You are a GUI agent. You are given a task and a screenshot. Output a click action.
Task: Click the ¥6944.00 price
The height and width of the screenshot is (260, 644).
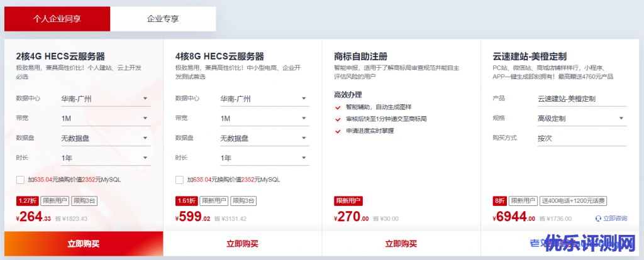[514, 217]
